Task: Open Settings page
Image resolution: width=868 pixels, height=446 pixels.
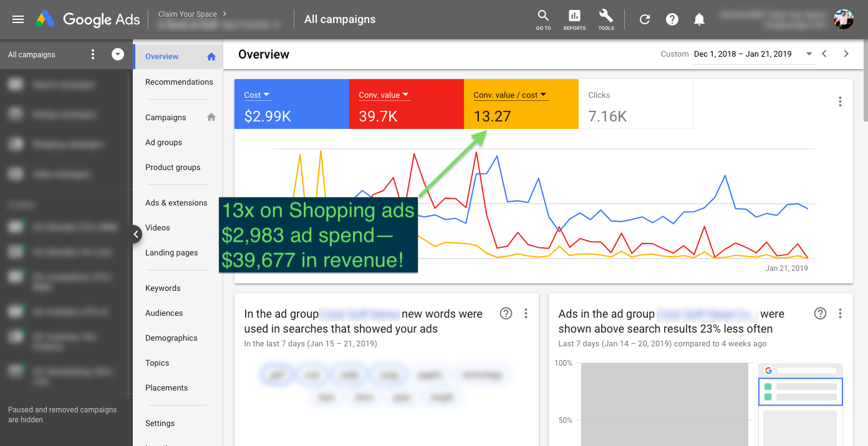Action: pyautogui.click(x=160, y=423)
